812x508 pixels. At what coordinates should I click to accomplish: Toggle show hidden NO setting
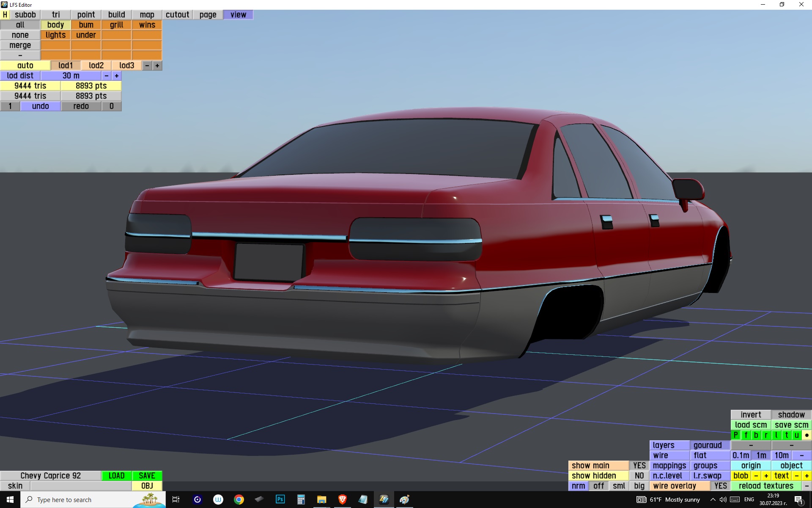pyautogui.click(x=639, y=476)
